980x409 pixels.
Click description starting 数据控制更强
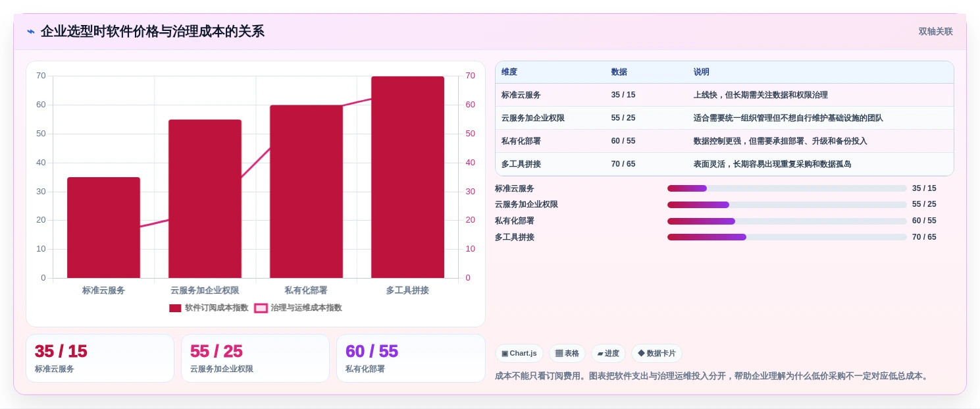[x=781, y=141]
